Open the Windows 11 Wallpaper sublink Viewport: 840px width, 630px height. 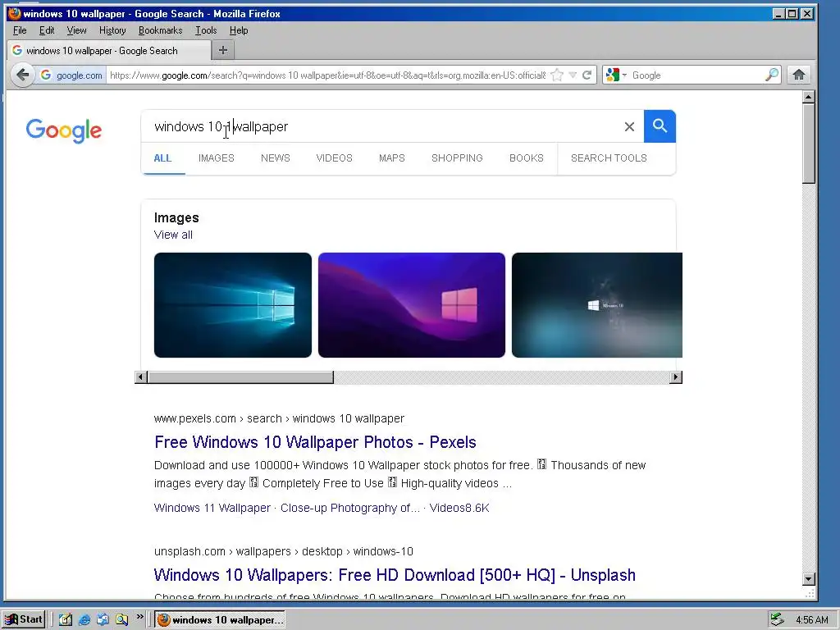pyautogui.click(x=212, y=508)
